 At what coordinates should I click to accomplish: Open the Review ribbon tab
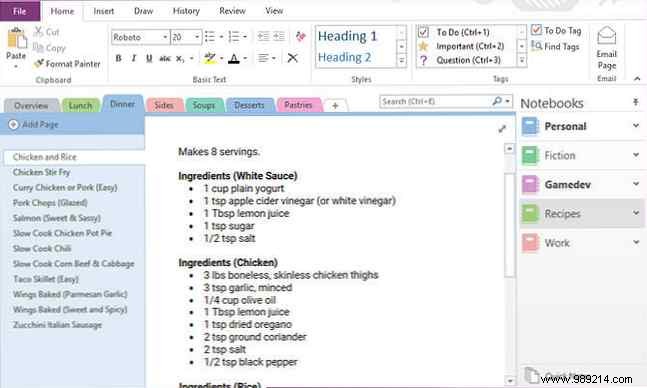232,11
